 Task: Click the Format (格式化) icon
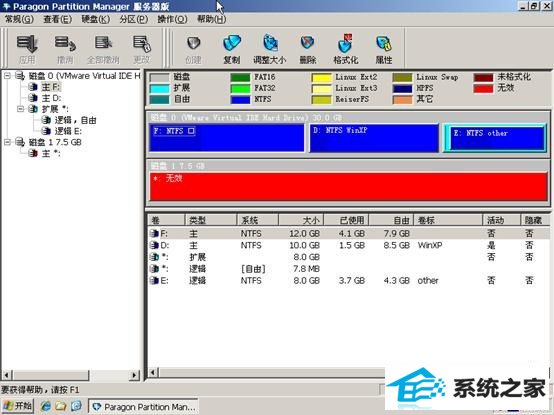[x=346, y=49]
